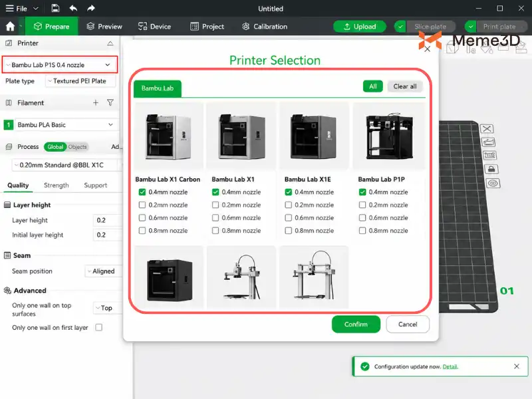Go to Home screen icon
The image size is (532, 399).
click(10, 27)
